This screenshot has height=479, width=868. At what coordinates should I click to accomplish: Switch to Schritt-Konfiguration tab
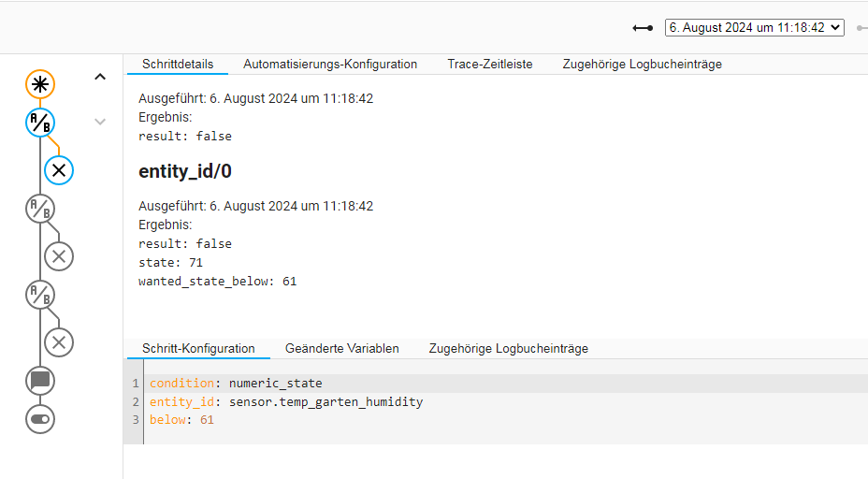click(198, 349)
